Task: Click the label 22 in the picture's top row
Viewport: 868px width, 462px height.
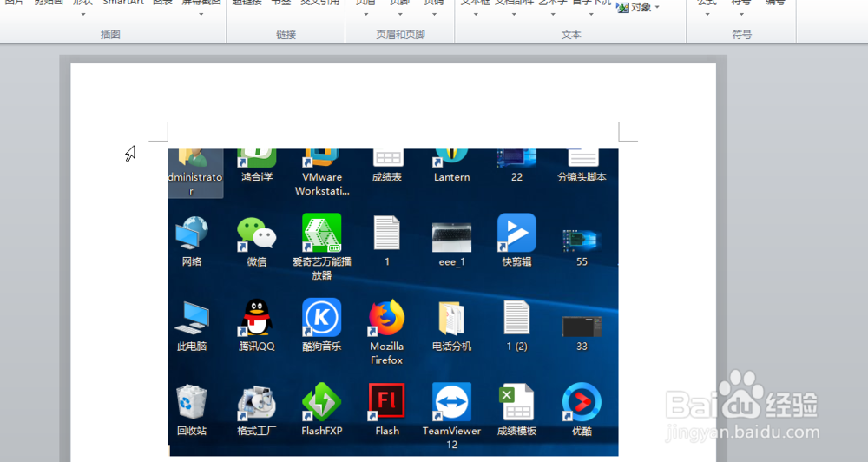Action: 516,177
